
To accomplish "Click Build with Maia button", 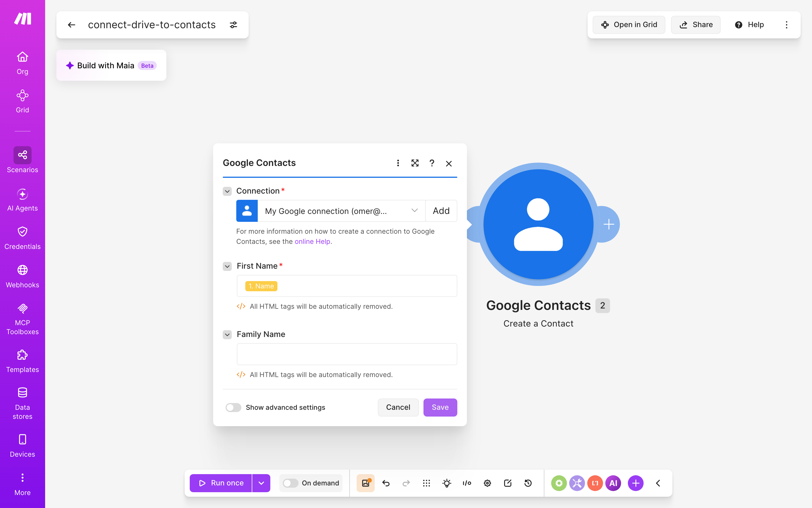I will 111,65.
